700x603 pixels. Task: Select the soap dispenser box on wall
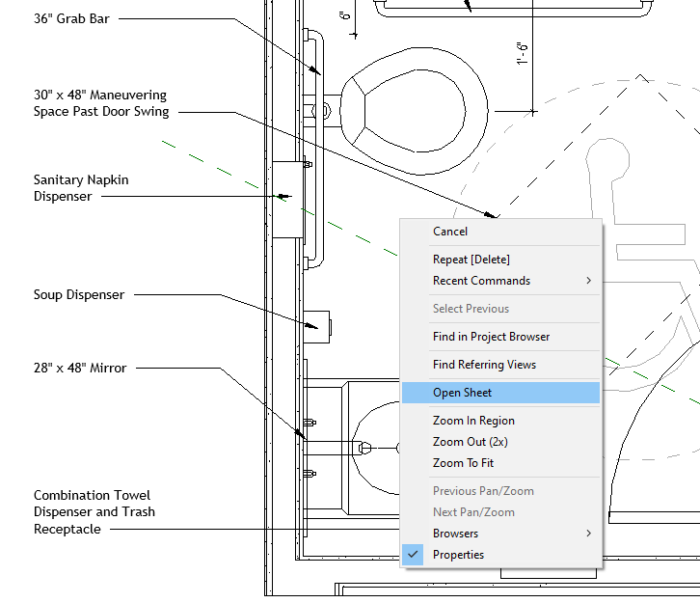pyautogui.click(x=318, y=327)
